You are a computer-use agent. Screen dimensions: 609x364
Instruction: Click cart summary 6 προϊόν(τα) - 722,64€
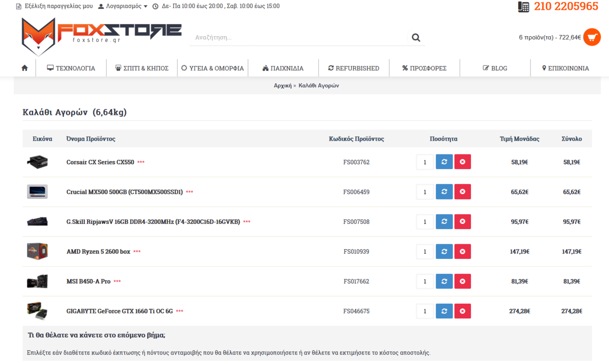550,37
